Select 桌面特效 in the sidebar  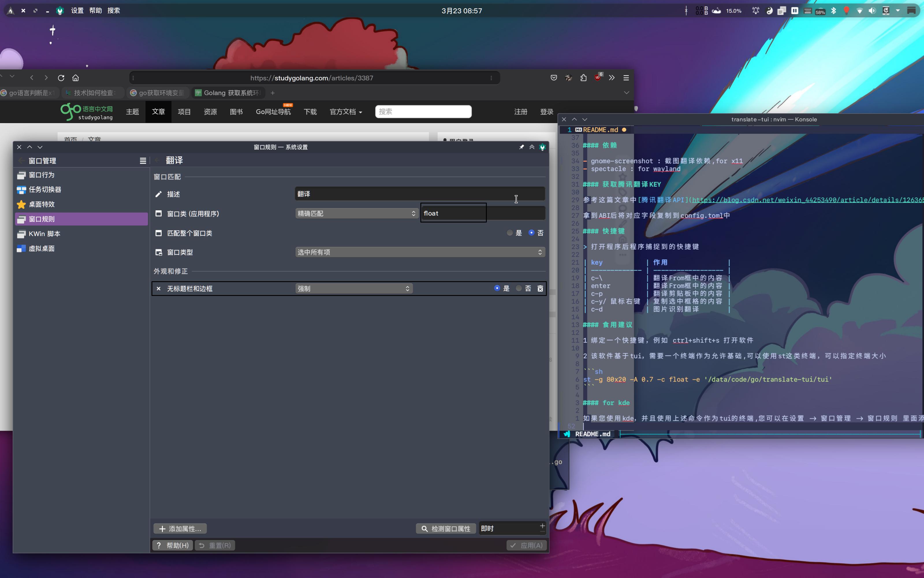click(81, 205)
